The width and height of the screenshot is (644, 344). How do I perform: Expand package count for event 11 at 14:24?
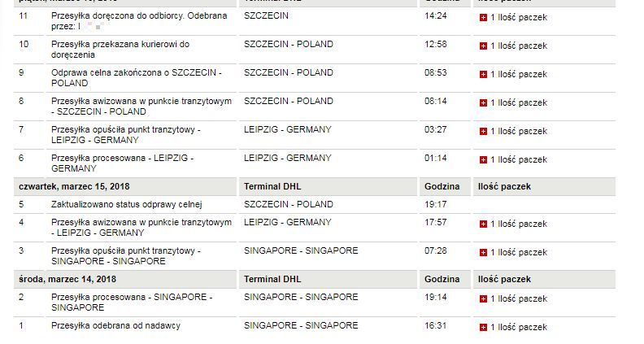tap(483, 18)
